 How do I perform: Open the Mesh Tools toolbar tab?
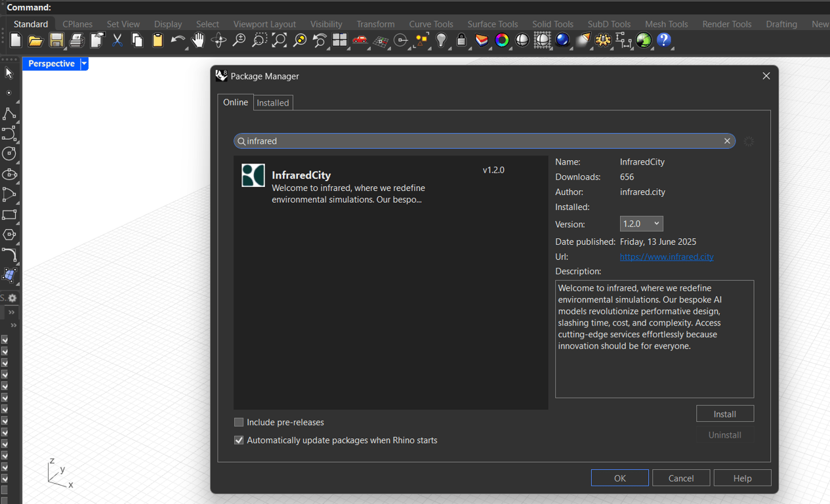click(x=667, y=24)
